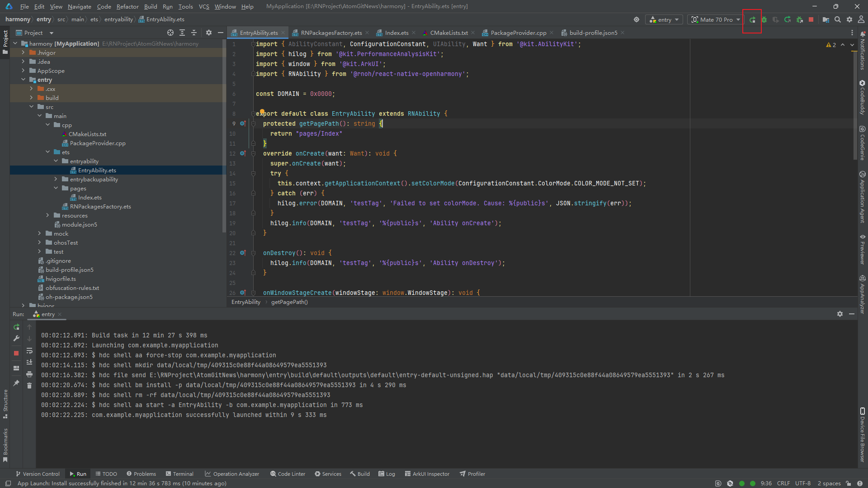Open the Refactor menu
868x488 pixels.
(127, 6)
